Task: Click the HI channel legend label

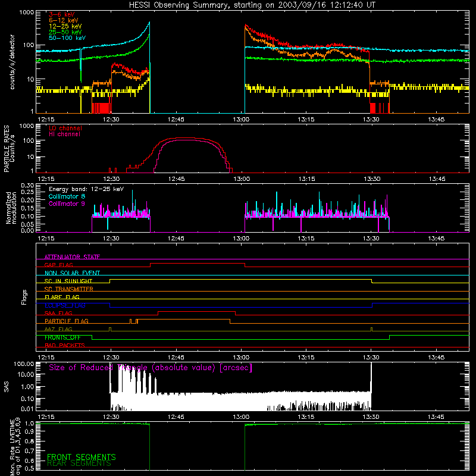Action: (64, 134)
